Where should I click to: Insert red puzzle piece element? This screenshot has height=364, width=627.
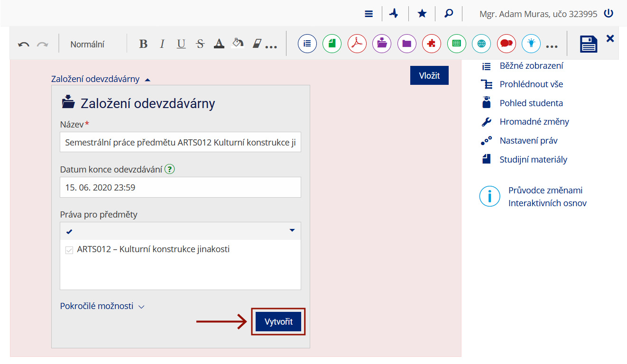(432, 44)
